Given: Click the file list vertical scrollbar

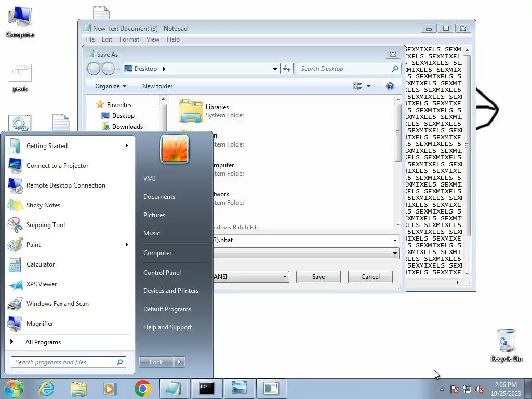Looking at the screenshot, I should click(397, 132).
